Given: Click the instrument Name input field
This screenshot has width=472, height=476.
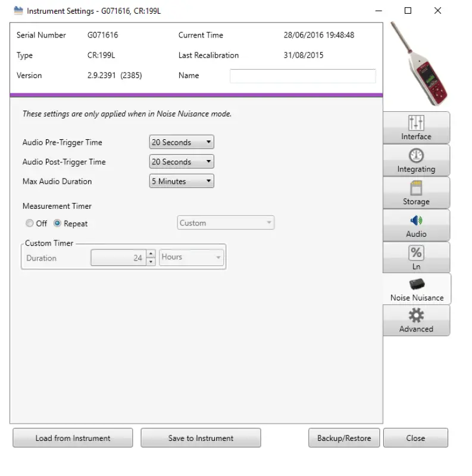Looking at the screenshot, I should [x=303, y=76].
